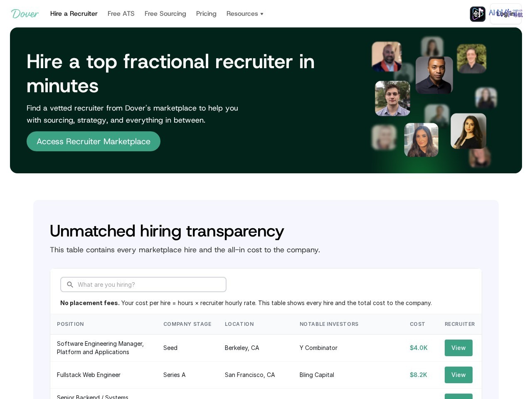Click the Log in button
This screenshot has height=399, width=532.
tap(506, 14)
